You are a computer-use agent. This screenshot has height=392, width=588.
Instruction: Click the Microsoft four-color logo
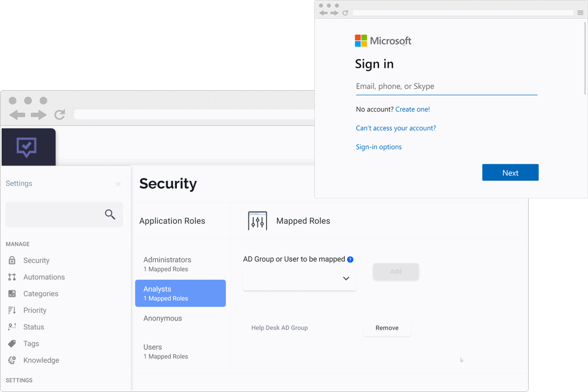coord(360,41)
